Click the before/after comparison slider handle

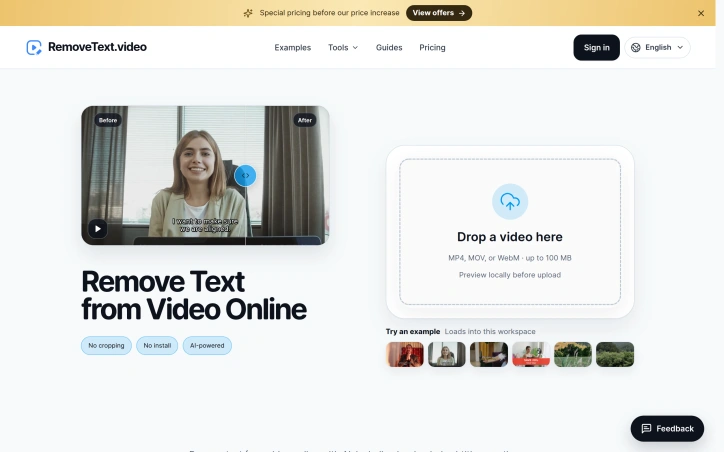click(x=245, y=175)
